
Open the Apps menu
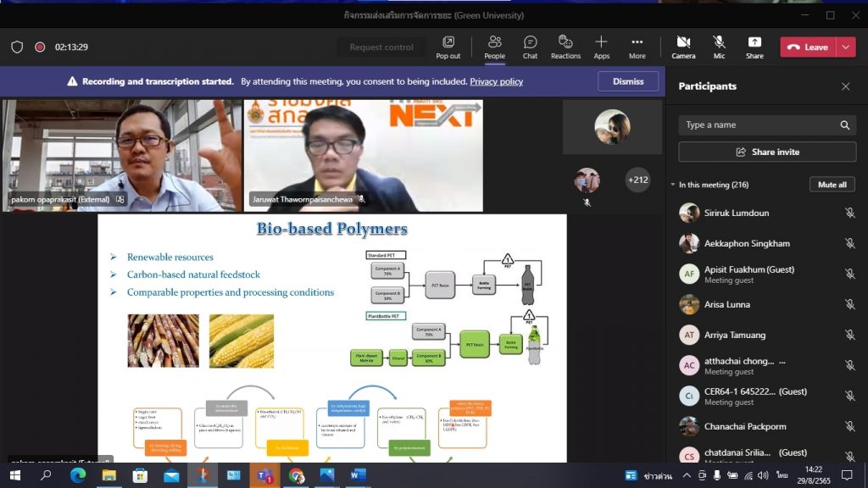(x=601, y=47)
